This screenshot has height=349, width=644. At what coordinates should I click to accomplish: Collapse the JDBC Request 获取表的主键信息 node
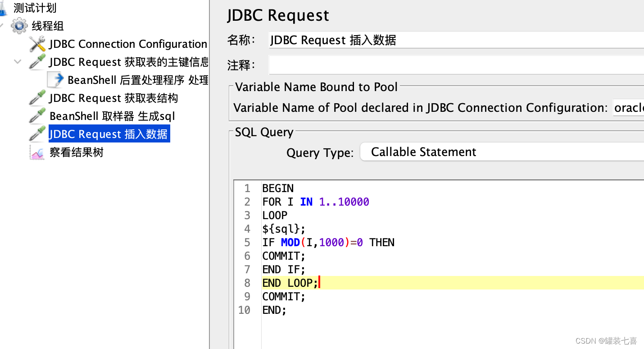[x=18, y=61]
